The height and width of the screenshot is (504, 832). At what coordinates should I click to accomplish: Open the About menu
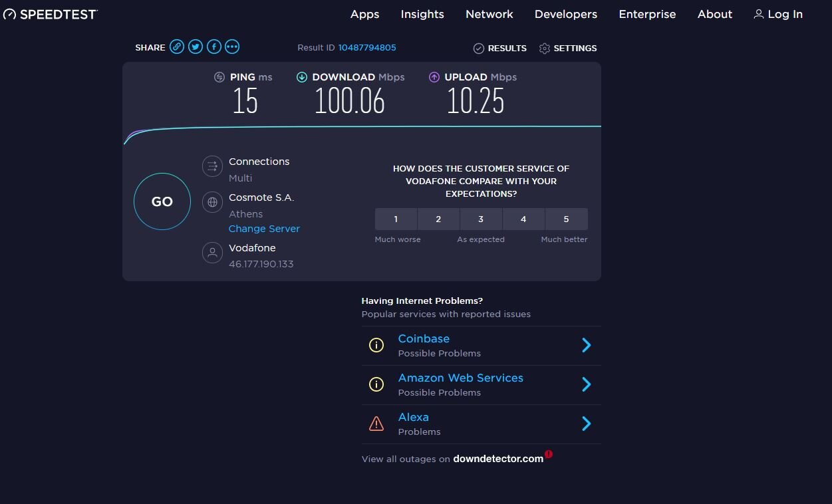pyautogui.click(x=715, y=14)
